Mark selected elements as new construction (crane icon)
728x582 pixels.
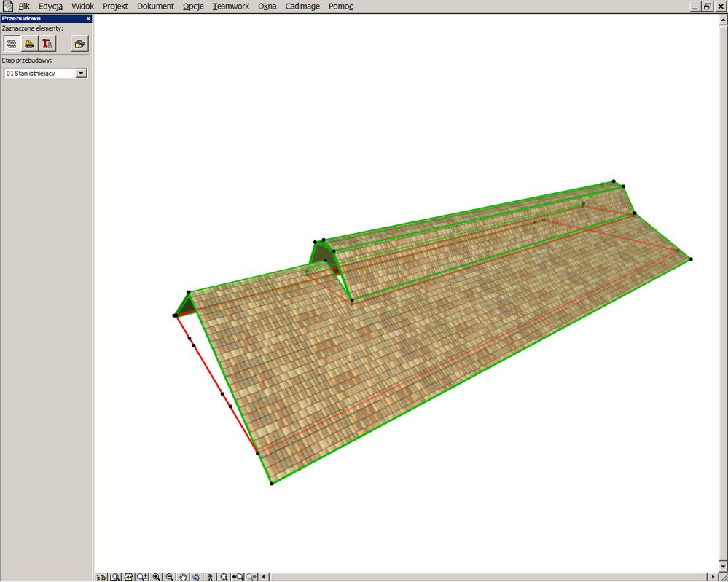[x=47, y=44]
